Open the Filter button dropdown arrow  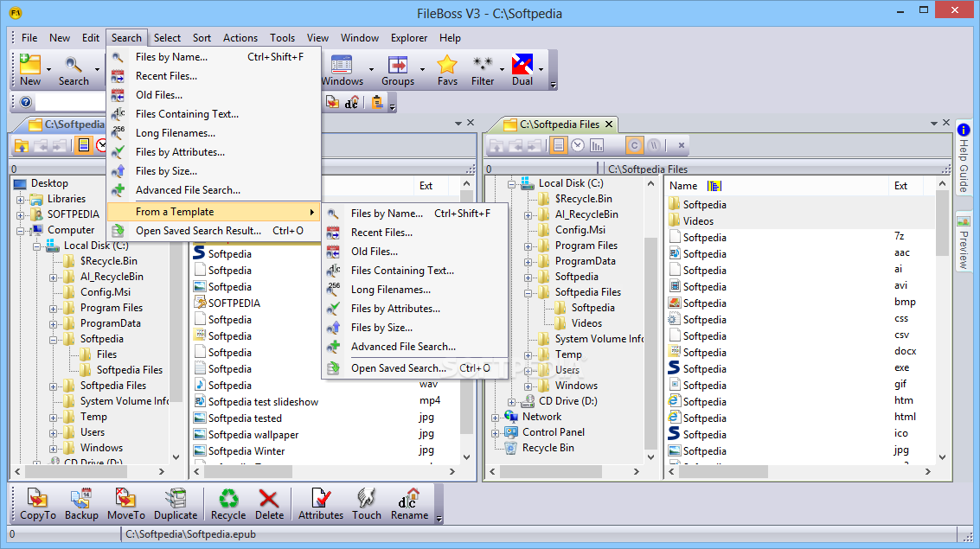[x=502, y=69]
